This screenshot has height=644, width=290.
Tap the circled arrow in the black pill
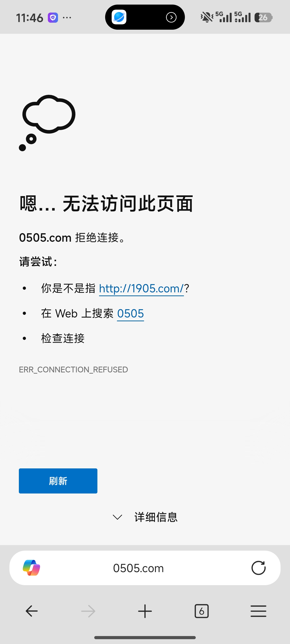click(171, 17)
